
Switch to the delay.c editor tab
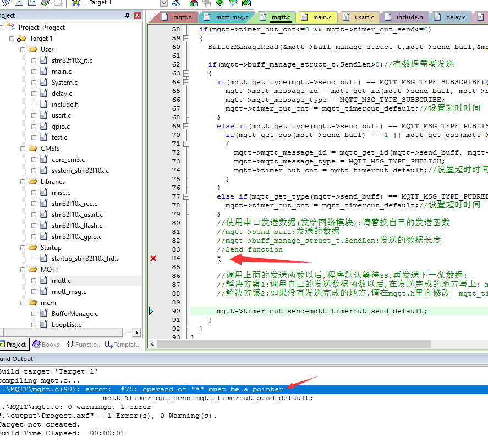(451, 17)
